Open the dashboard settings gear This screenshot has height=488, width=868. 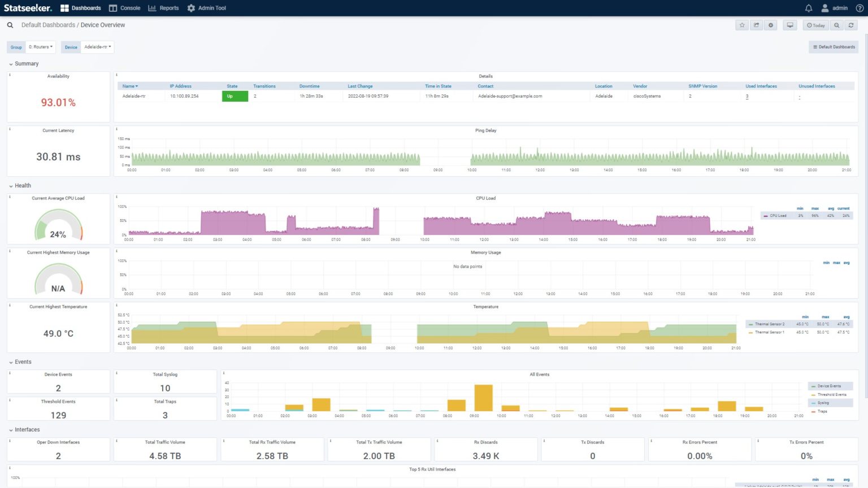pyautogui.click(x=771, y=25)
